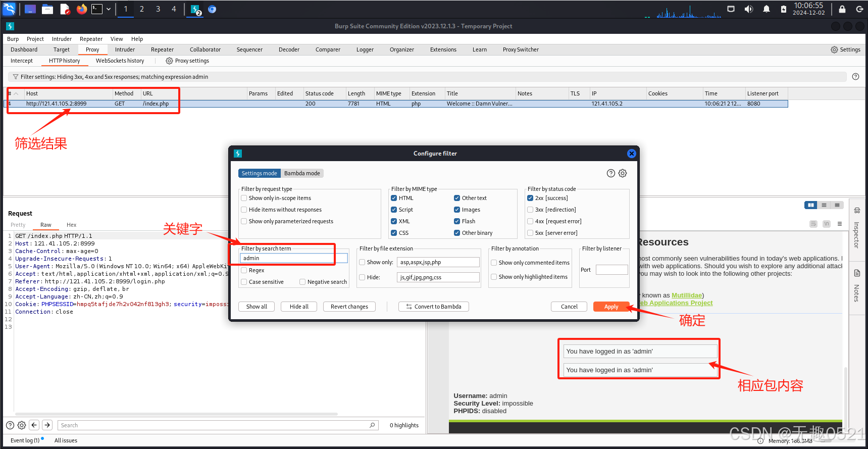868x449 pixels.
Task: Check the 3xx [redirection] status filter
Action: [x=530, y=210]
